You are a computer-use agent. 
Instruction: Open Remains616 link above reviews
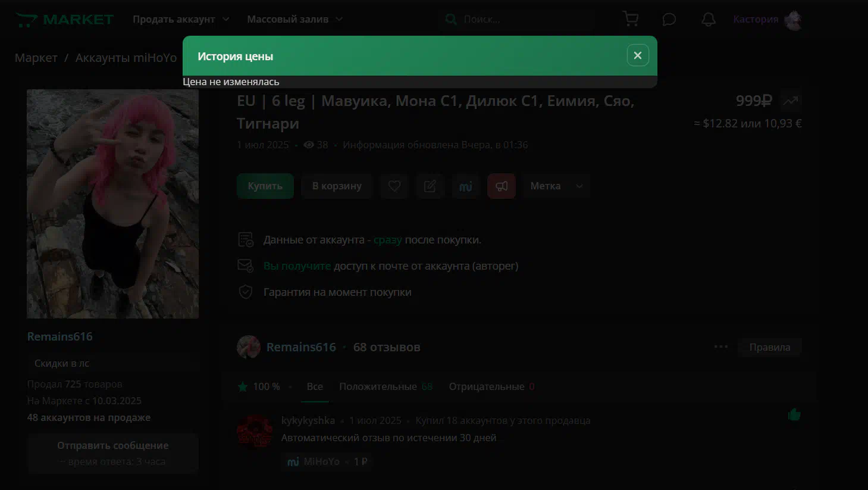[301, 347]
